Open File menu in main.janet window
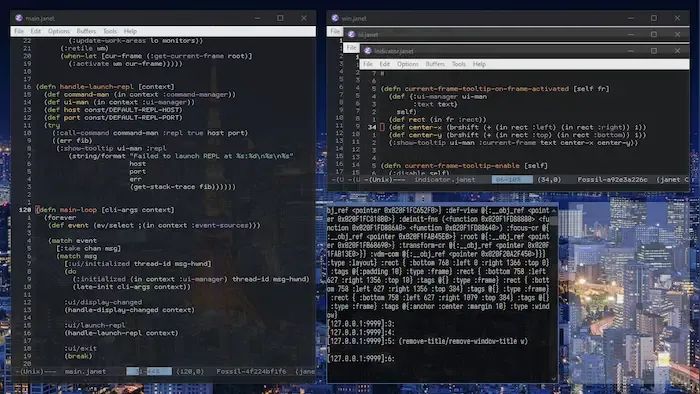 pyautogui.click(x=19, y=31)
